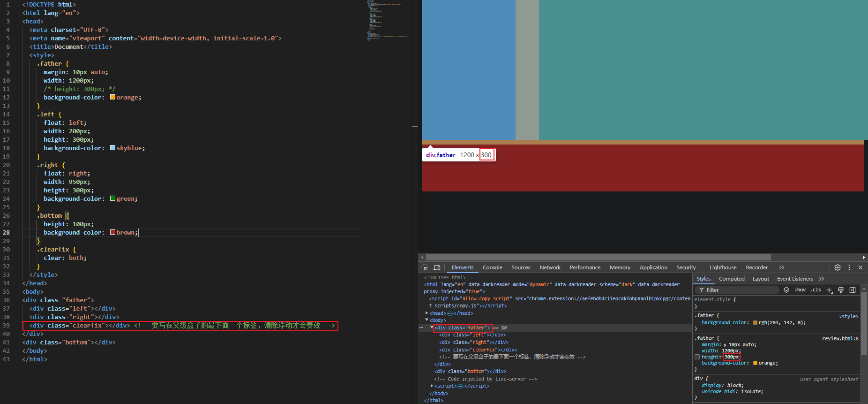The image size is (868, 404).
Task: Click the green color swatch in editor
Action: pos(112,198)
